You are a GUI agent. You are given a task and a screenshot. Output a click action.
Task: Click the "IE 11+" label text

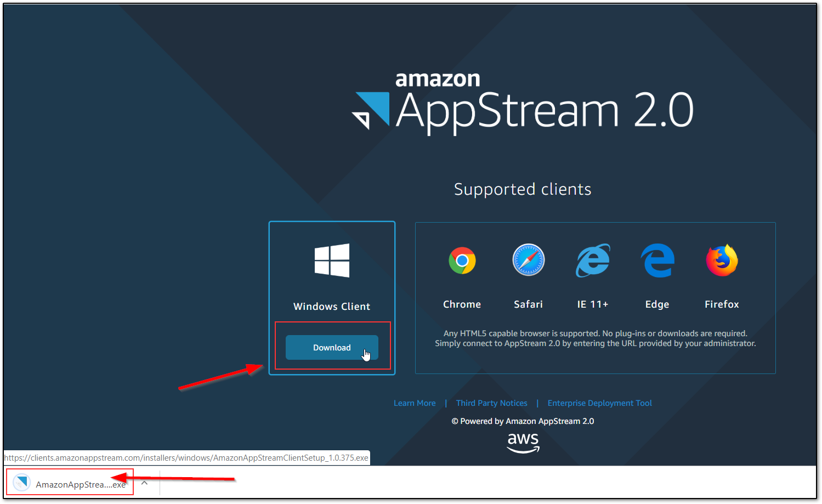pos(593,304)
